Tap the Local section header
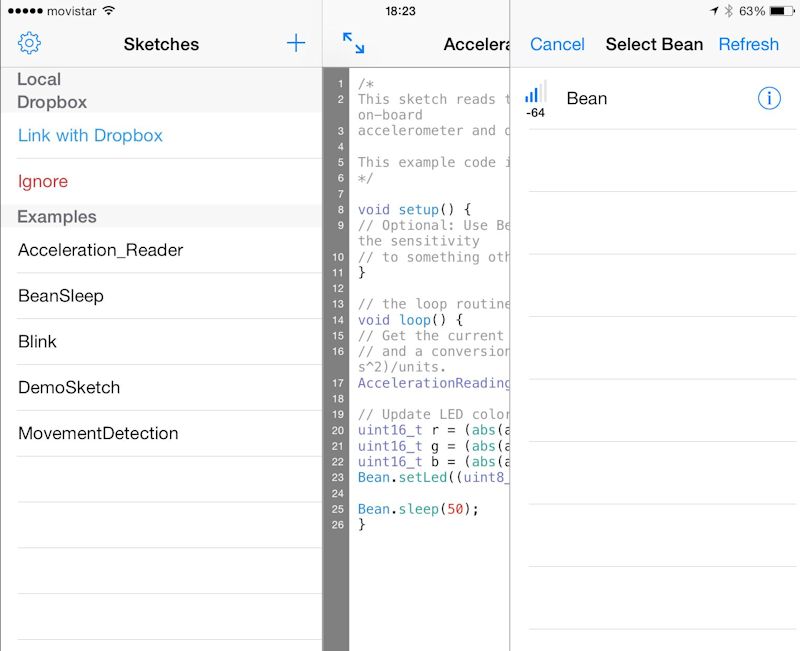 click(39, 79)
